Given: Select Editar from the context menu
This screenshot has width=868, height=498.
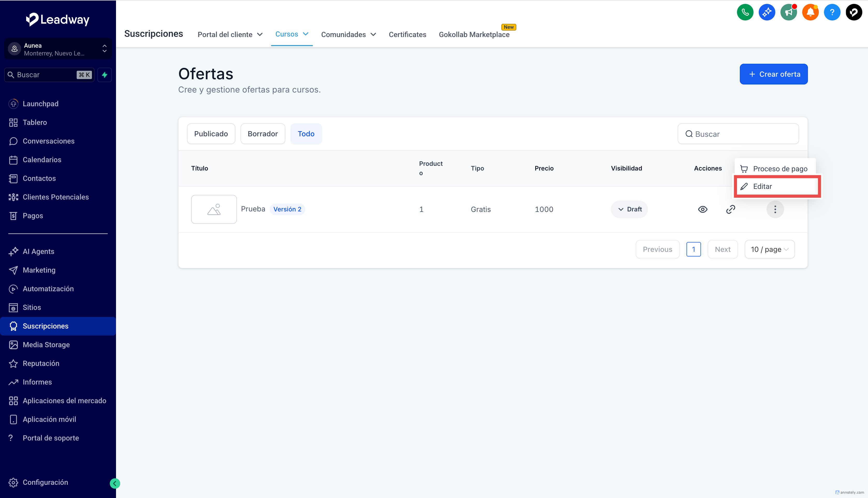Looking at the screenshot, I should [x=777, y=186].
